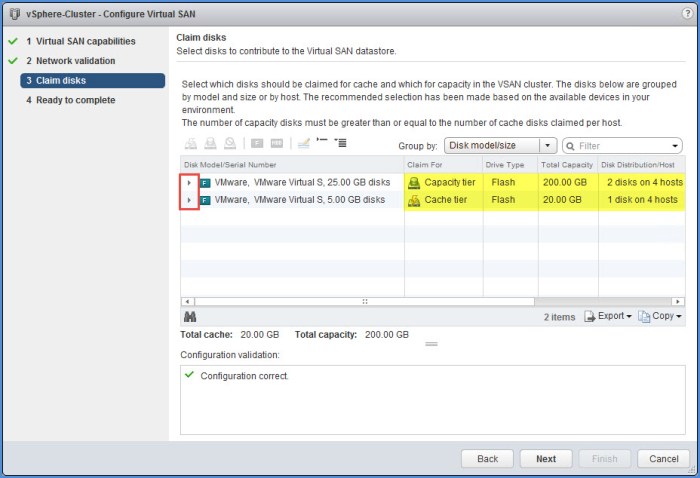This screenshot has width=700, height=478.
Task: Click the Total capacity 200.00 GB summary value
Action: click(x=387, y=335)
